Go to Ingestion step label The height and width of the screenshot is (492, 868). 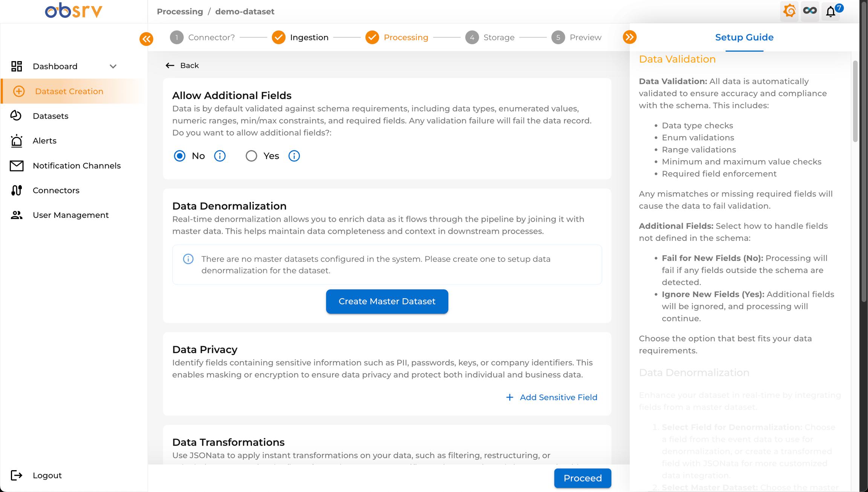pyautogui.click(x=309, y=37)
